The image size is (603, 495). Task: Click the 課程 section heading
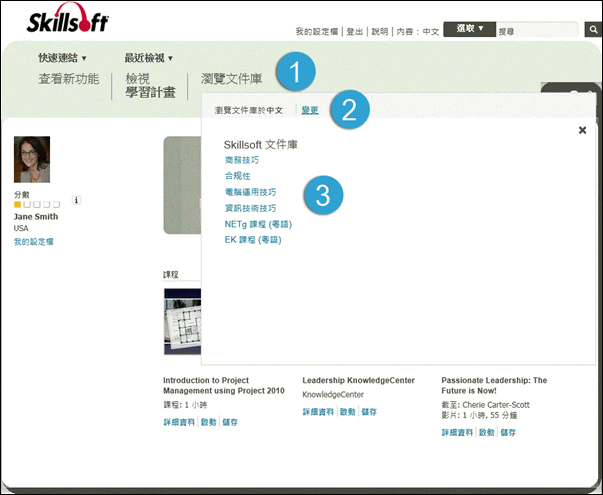coord(171,274)
